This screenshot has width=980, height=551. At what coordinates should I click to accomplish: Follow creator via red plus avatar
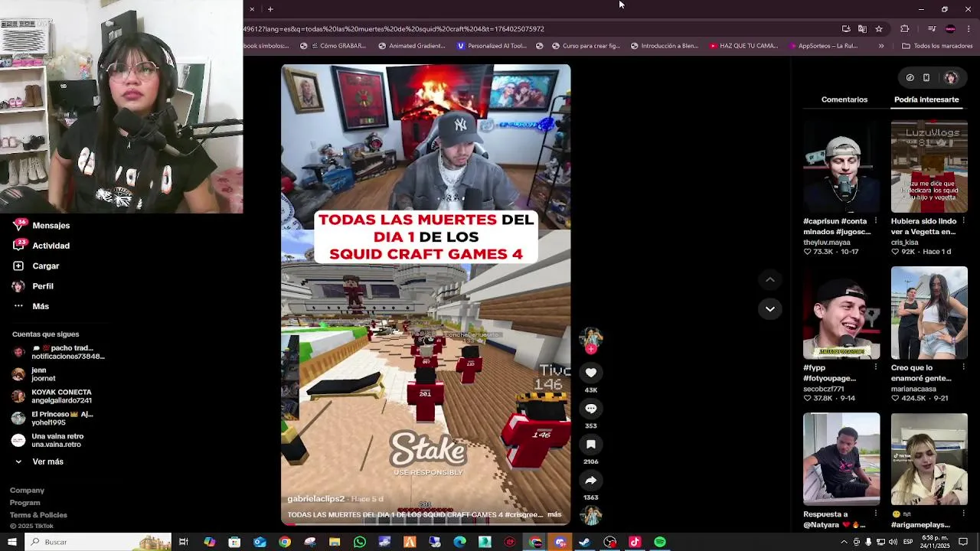[x=590, y=349]
